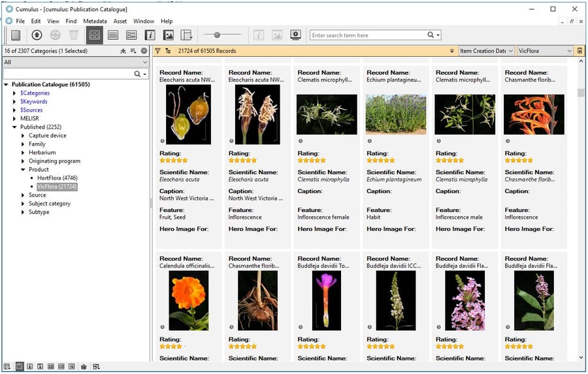
Task: Select the Herbarium category
Action: (x=42, y=153)
